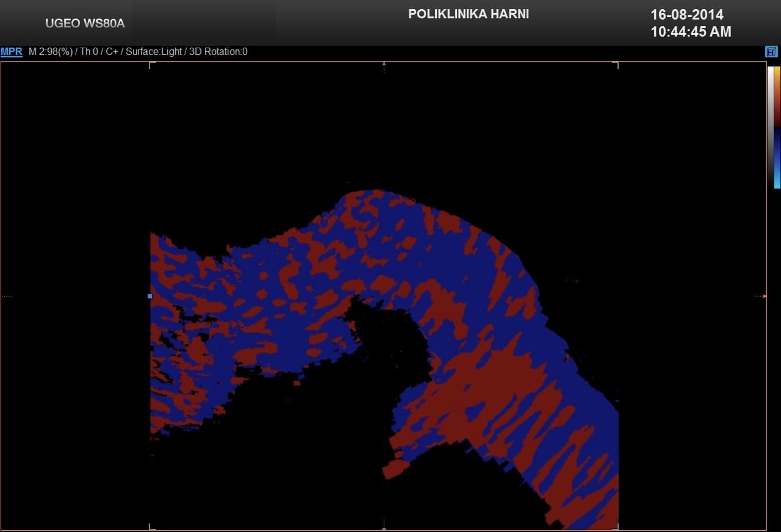Click the POLIKLINIKA HARNI title

[x=468, y=14]
